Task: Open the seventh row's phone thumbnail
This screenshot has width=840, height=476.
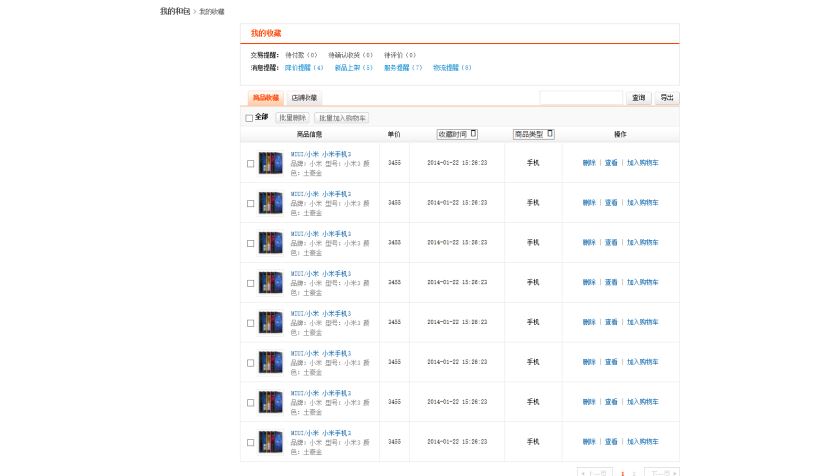Action: tap(271, 402)
